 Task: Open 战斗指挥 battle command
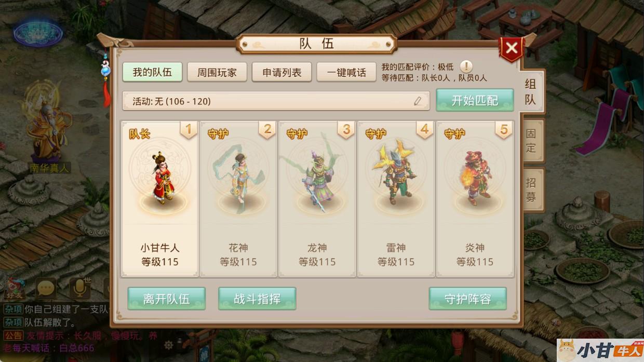tap(257, 299)
